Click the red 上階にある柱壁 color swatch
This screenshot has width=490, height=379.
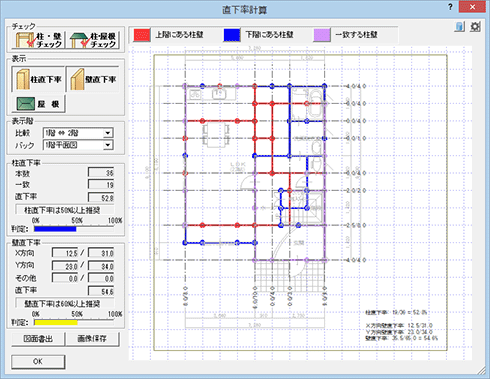[142, 35]
